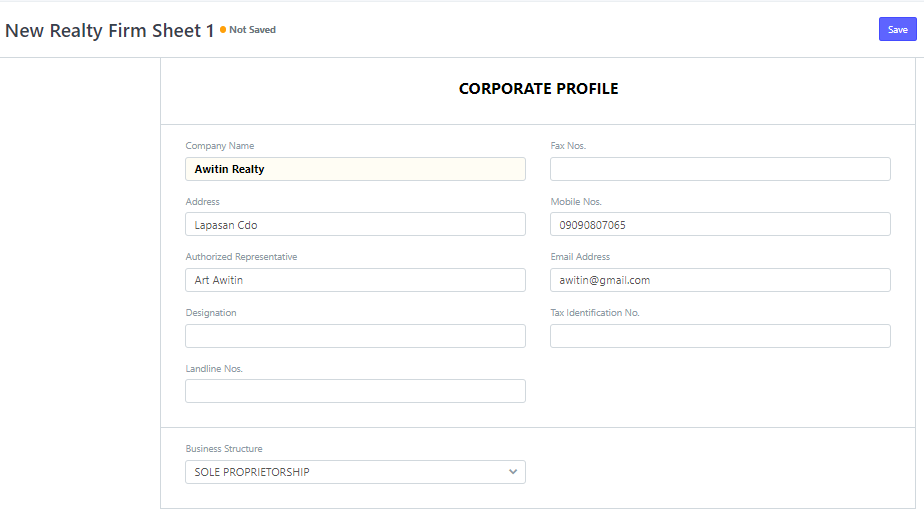Click the Not Saved status indicator
Image resolution: width=924 pixels, height=509 pixels.
tap(248, 29)
